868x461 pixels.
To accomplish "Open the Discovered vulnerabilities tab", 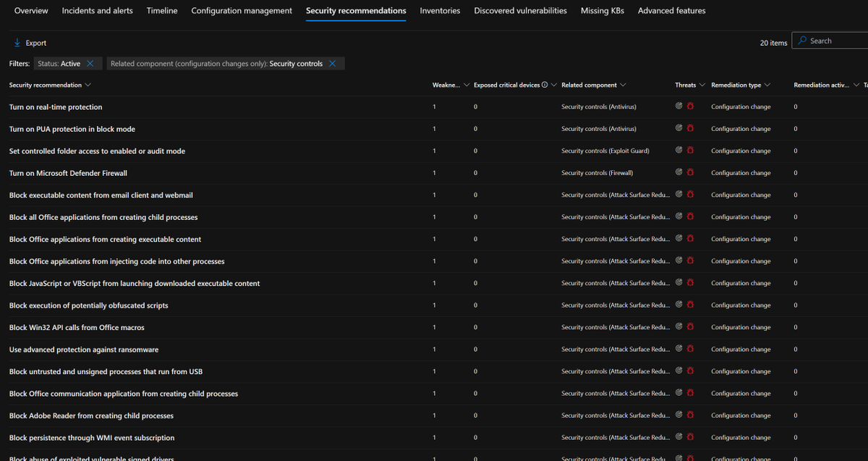I will [520, 11].
